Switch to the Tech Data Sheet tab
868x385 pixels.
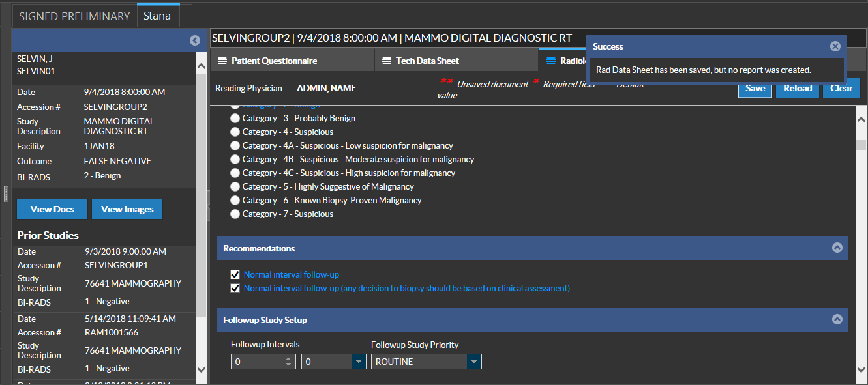tap(427, 61)
